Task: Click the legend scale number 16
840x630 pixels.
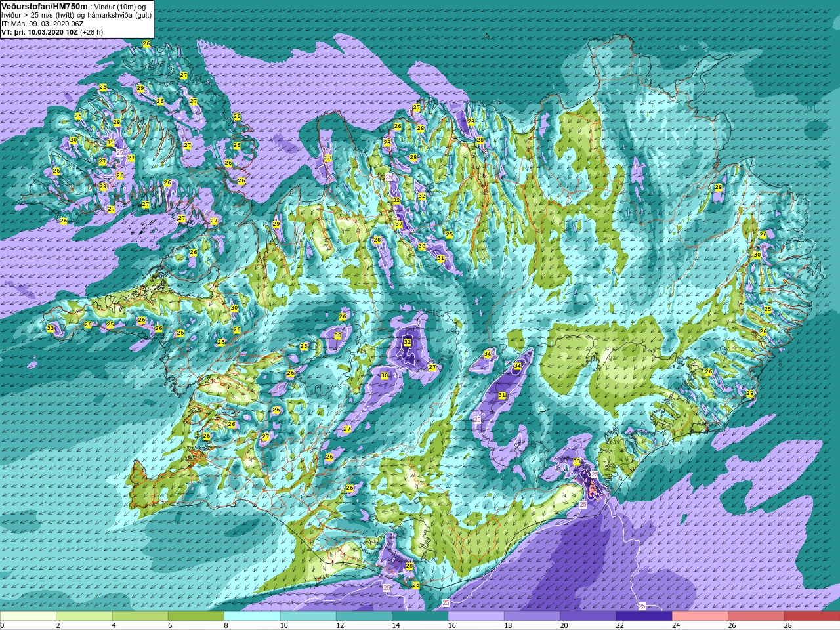Action: [452, 625]
